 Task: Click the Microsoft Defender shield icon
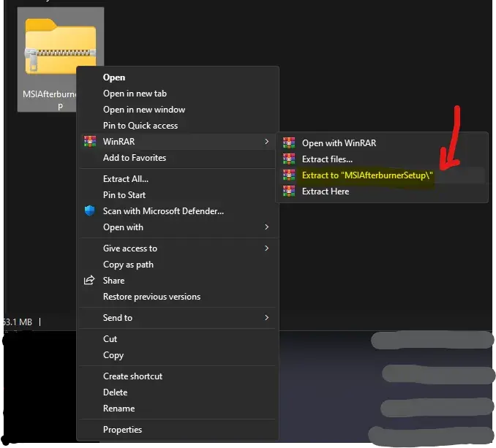[x=90, y=211]
